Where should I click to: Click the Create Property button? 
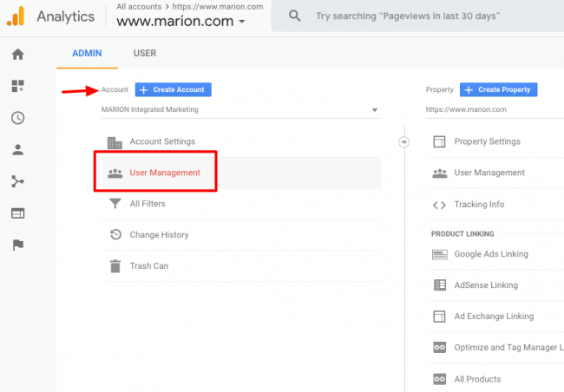(x=499, y=89)
